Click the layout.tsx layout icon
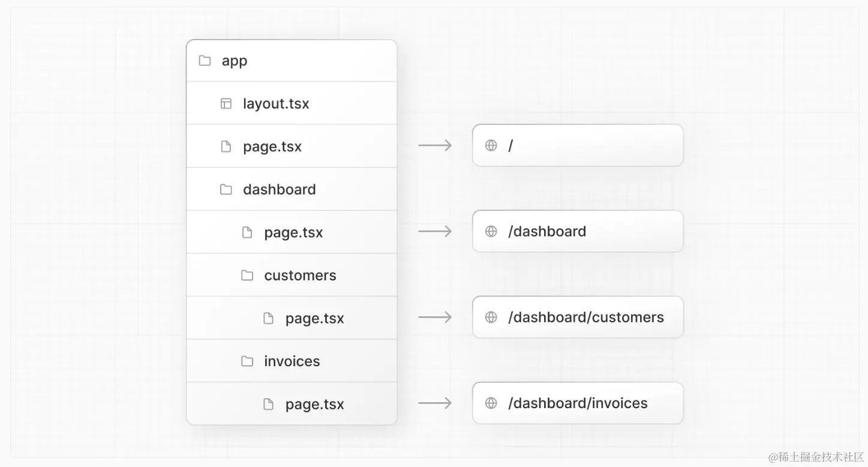Viewport: 868px width, 467px height. click(x=226, y=103)
